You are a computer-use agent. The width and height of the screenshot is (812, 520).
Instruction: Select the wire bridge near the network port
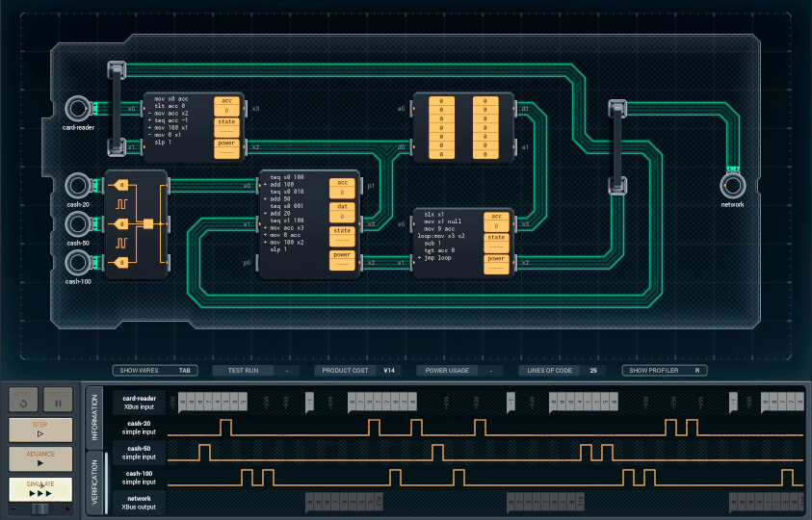click(617, 147)
